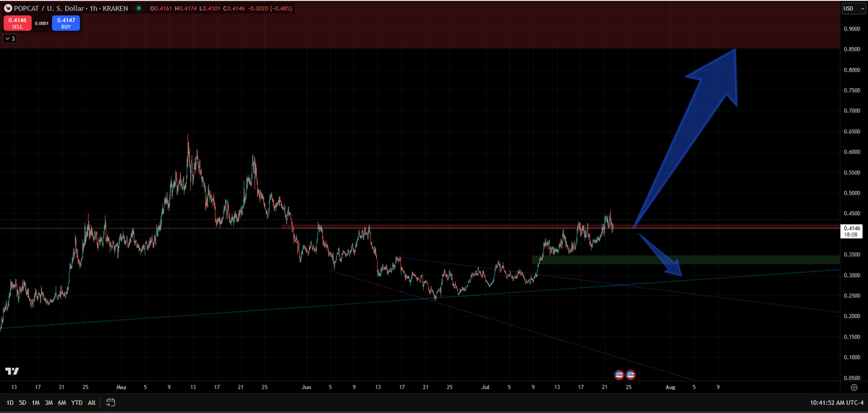The height and width of the screenshot is (413, 868).
Task: Click the first US economic event flag
Action: tap(619, 375)
